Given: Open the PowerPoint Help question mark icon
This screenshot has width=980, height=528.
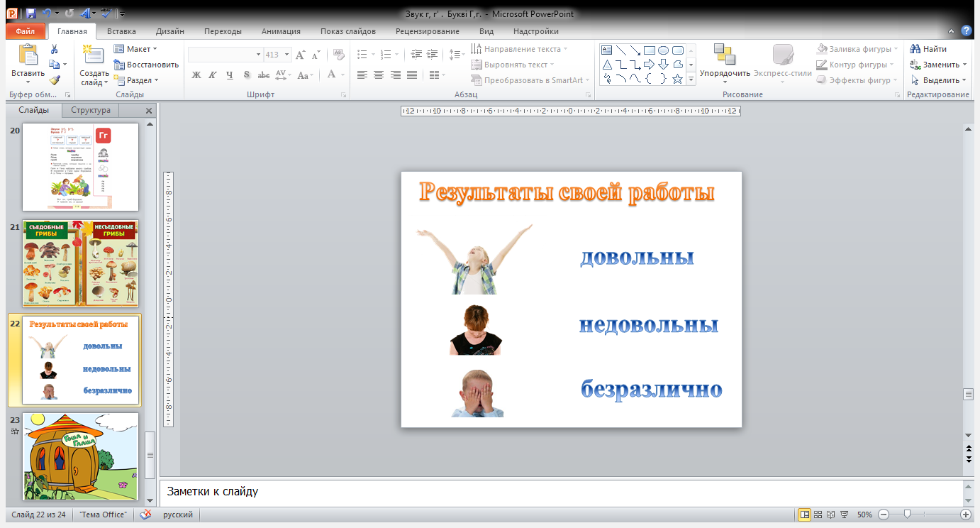Looking at the screenshot, I should [966, 31].
